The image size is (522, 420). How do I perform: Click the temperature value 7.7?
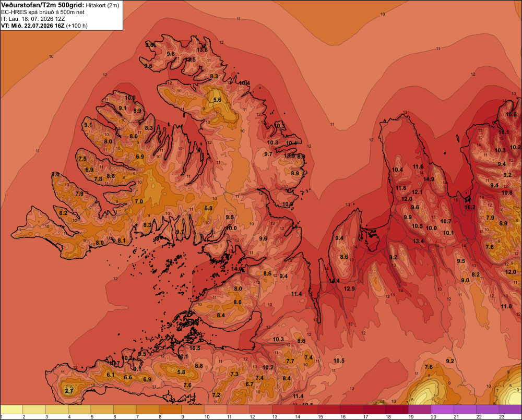pyautogui.click(x=290, y=361)
